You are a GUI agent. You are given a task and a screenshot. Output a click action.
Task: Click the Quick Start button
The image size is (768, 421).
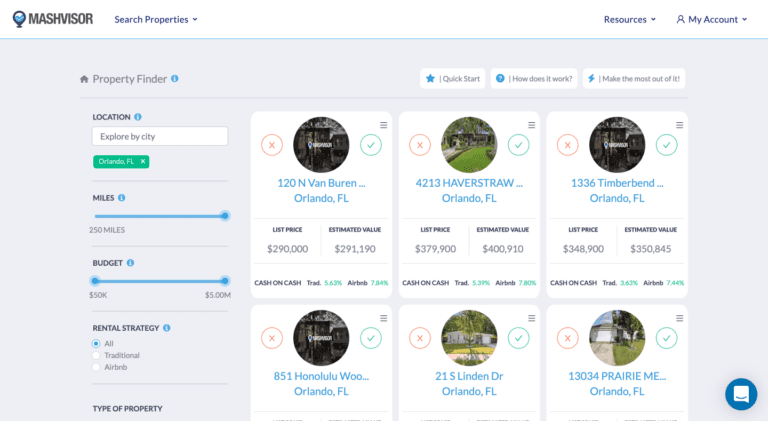coord(453,79)
